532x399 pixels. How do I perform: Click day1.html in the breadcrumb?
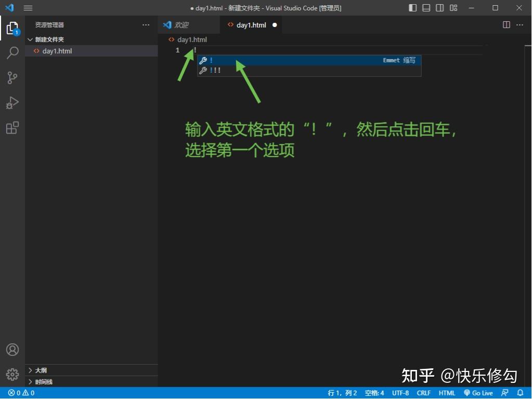(192, 39)
